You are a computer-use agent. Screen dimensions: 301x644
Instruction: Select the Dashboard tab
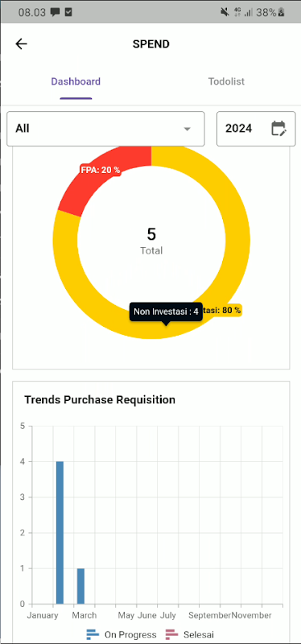pyautogui.click(x=76, y=81)
